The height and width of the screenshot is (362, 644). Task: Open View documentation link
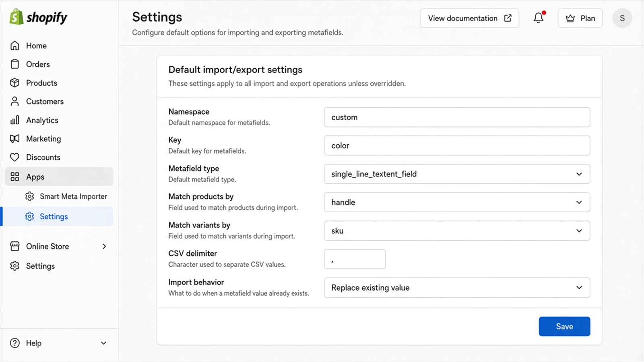469,18
